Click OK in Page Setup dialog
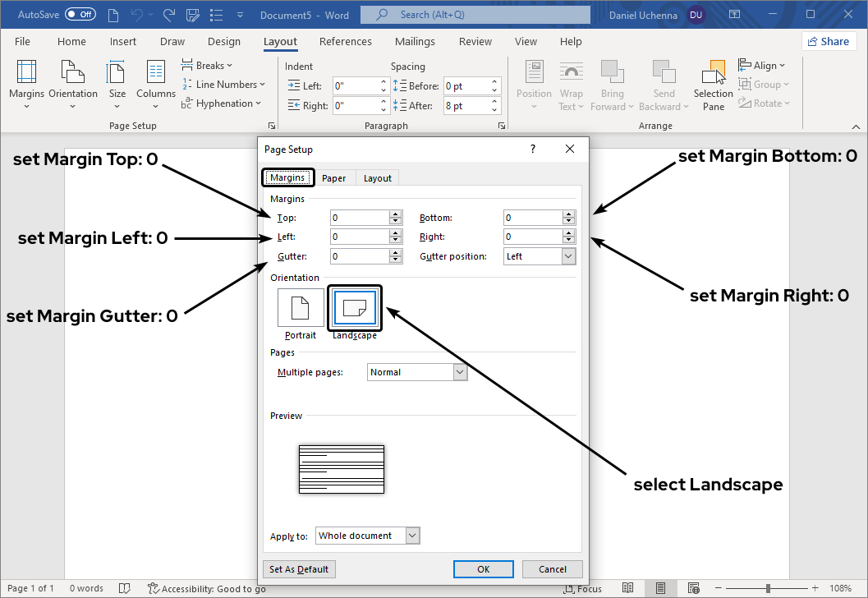This screenshot has width=868, height=598. (483, 569)
